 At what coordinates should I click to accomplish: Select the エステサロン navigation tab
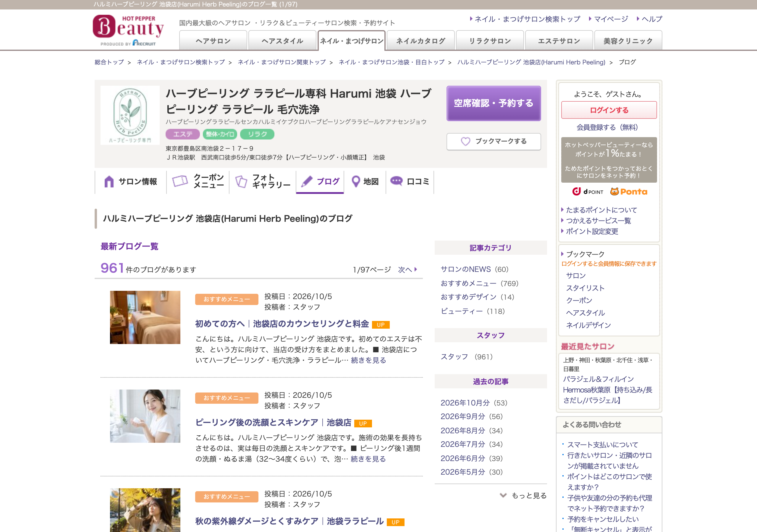click(x=559, y=41)
